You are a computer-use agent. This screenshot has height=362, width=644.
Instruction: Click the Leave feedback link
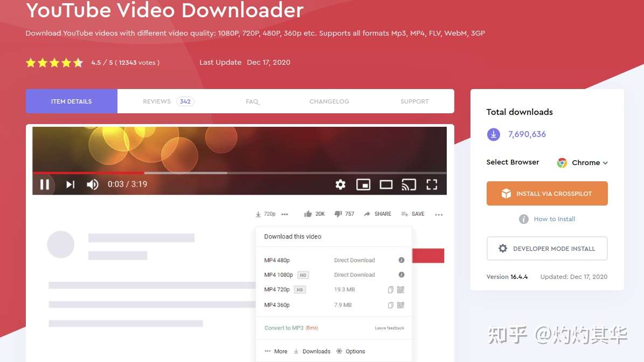click(x=389, y=328)
